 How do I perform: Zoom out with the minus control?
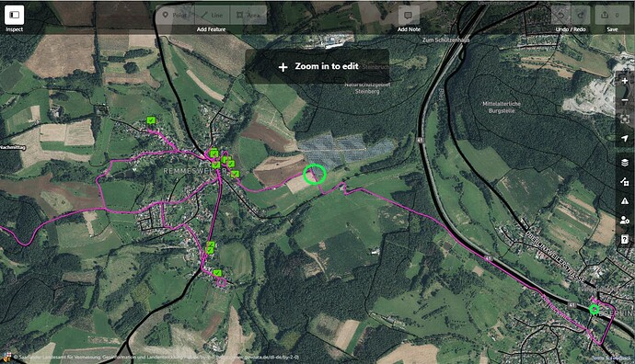[x=625, y=100]
